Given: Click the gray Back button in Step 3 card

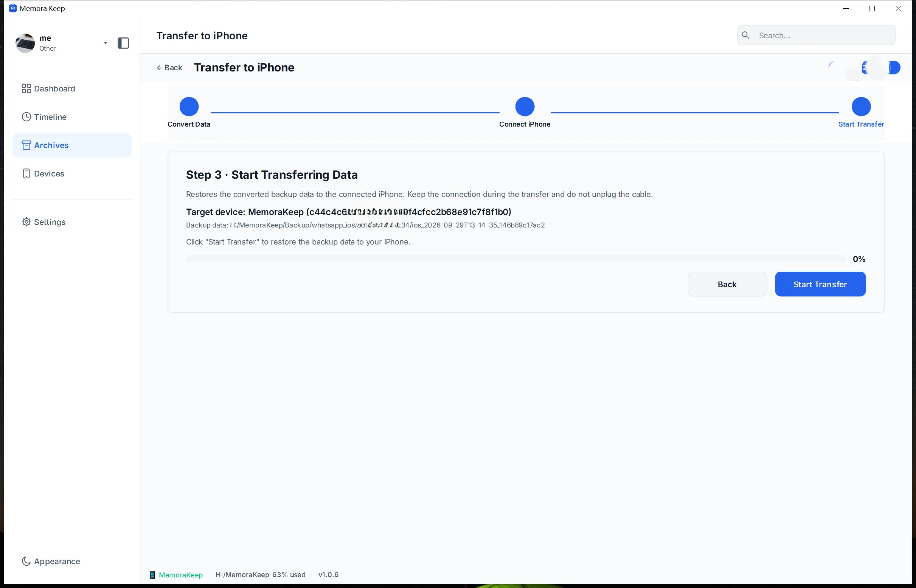Looking at the screenshot, I should [727, 284].
